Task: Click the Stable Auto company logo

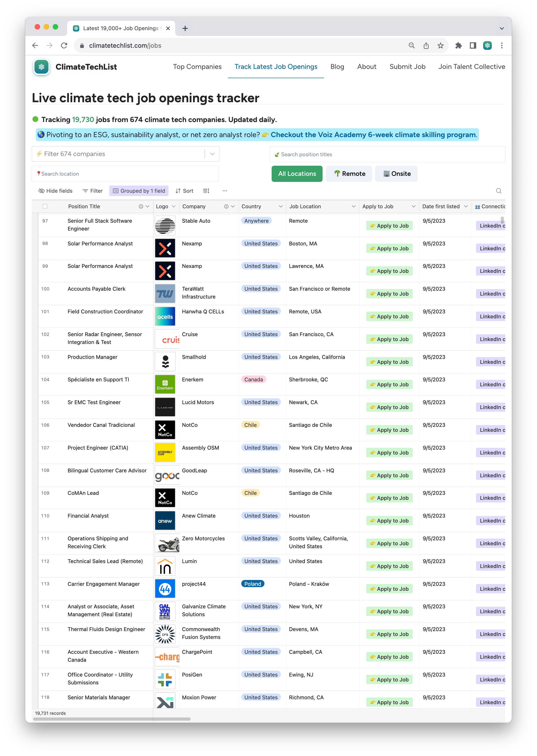Action: coord(165,226)
